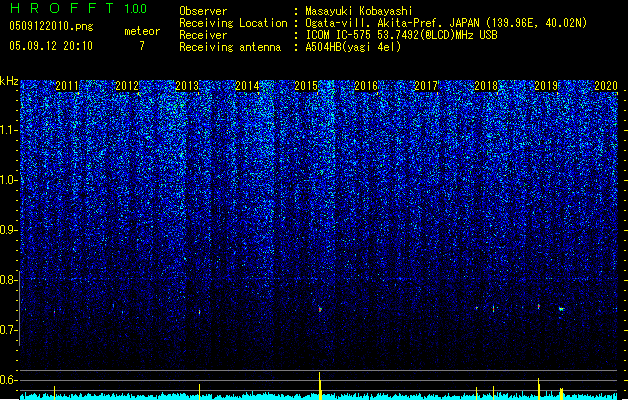Click the Receiving Location value text
The height and width of the screenshot is (400, 629).
pos(446,23)
